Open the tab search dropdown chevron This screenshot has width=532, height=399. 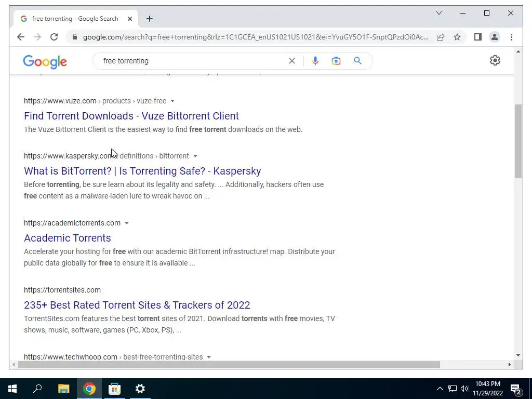click(x=438, y=13)
